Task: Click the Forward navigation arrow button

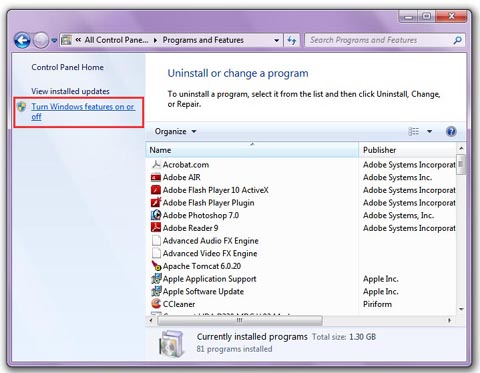Action: (41, 41)
